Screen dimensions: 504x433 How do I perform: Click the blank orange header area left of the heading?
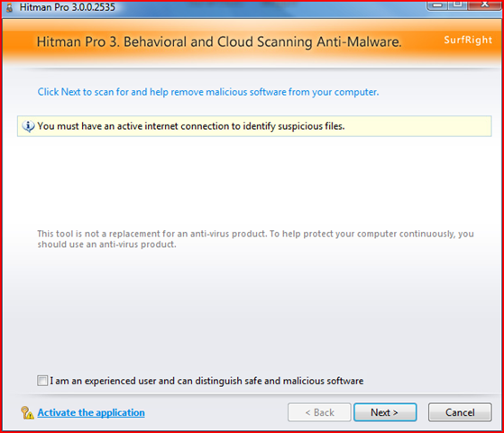pyautogui.click(x=19, y=41)
